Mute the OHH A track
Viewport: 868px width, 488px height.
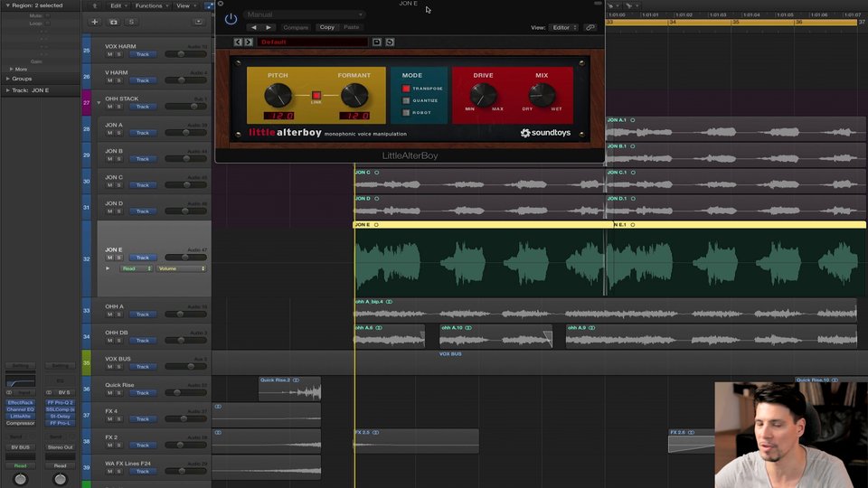click(109, 314)
